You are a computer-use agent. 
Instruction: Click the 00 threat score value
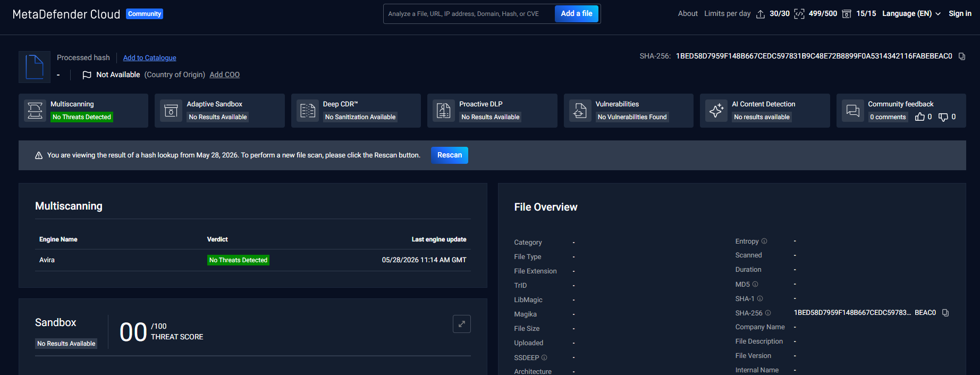click(133, 332)
